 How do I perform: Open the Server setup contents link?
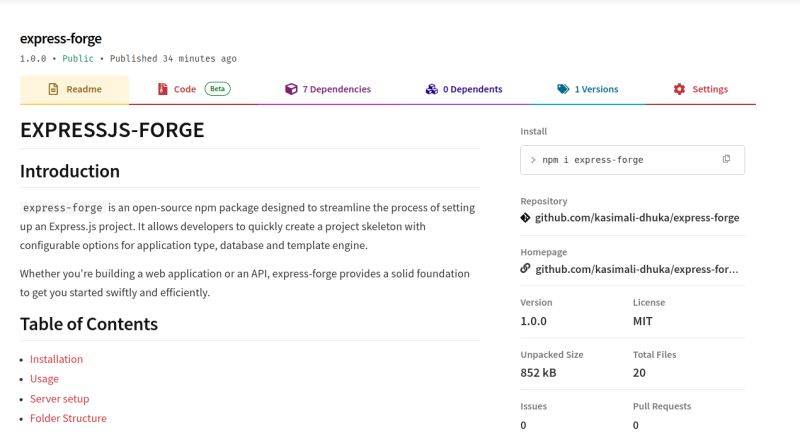pos(59,399)
